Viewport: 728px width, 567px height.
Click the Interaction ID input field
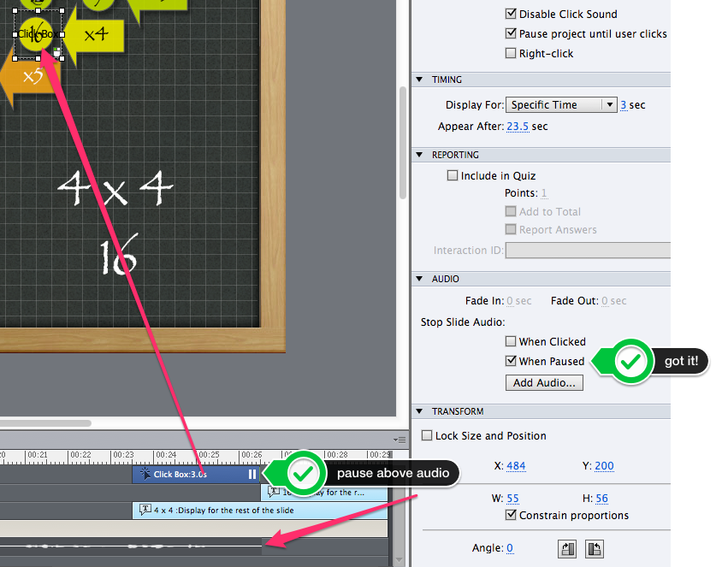tap(588, 250)
